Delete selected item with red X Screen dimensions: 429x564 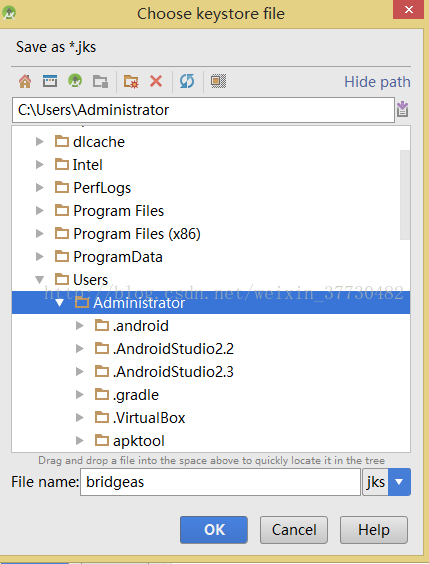(x=156, y=81)
